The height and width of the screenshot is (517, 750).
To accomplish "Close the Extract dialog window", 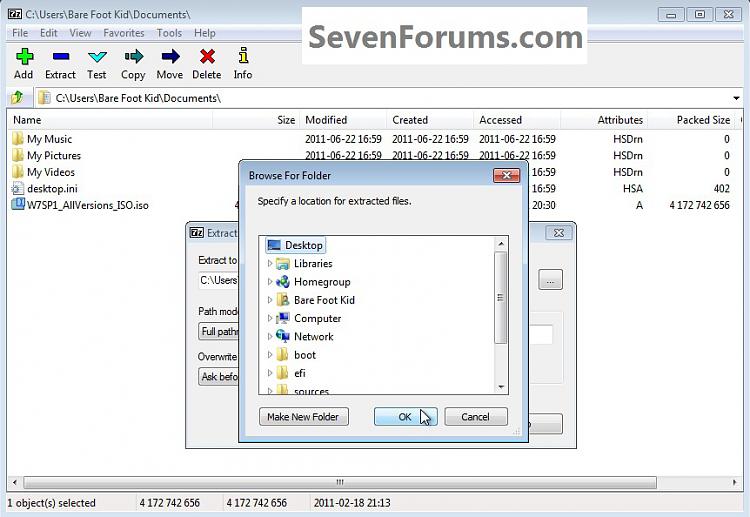I will (x=559, y=233).
